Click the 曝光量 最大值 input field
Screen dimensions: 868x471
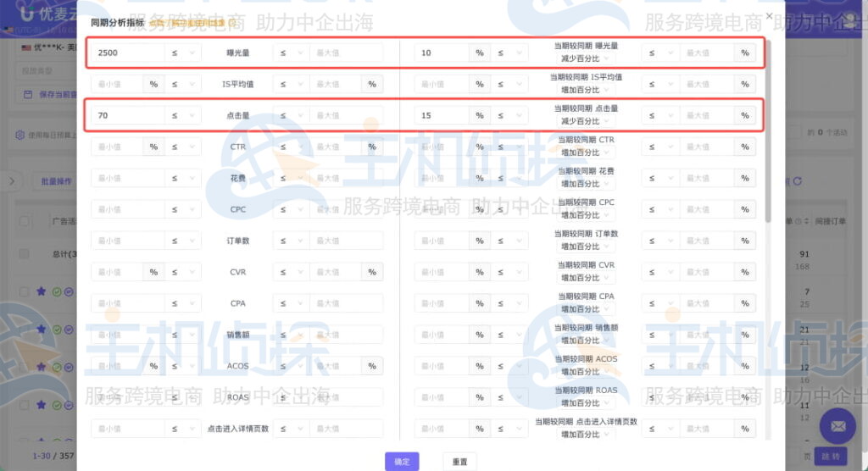(x=346, y=53)
